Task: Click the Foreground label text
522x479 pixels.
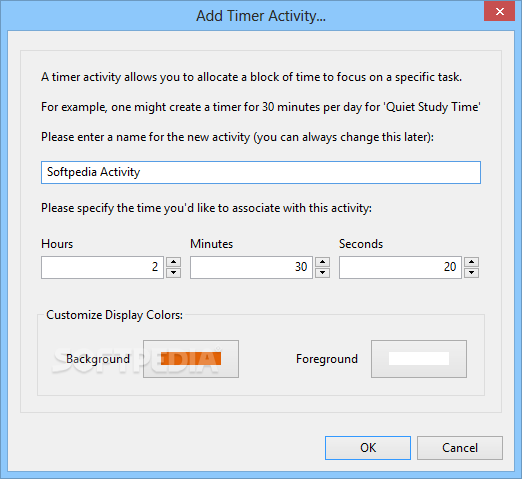Action: [327, 359]
